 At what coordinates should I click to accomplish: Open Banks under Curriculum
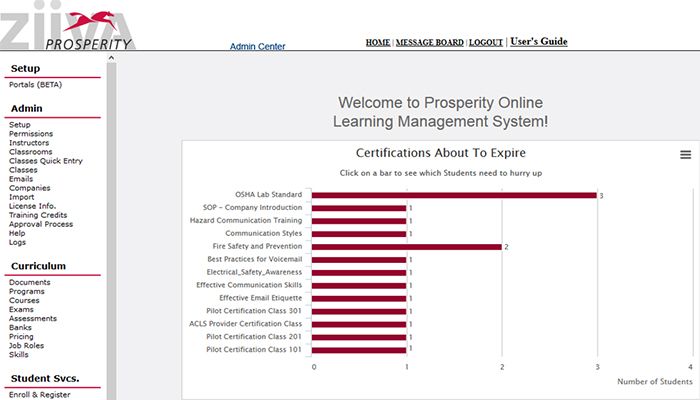(x=20, y=327)
